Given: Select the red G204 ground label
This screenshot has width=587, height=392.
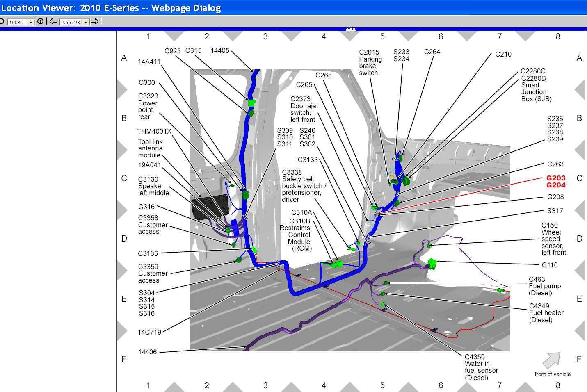Looking at the screenshot, I should pyautogui.click(x=556, y=185).
